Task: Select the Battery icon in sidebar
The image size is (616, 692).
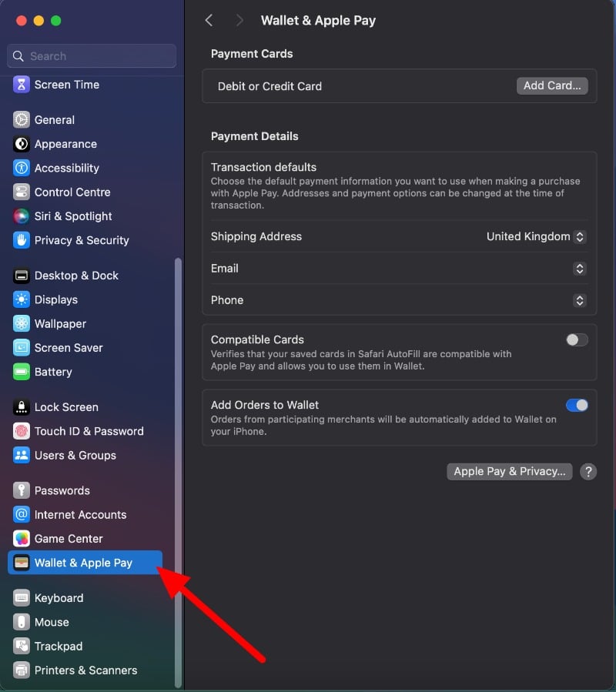Action: pos(22,372)
